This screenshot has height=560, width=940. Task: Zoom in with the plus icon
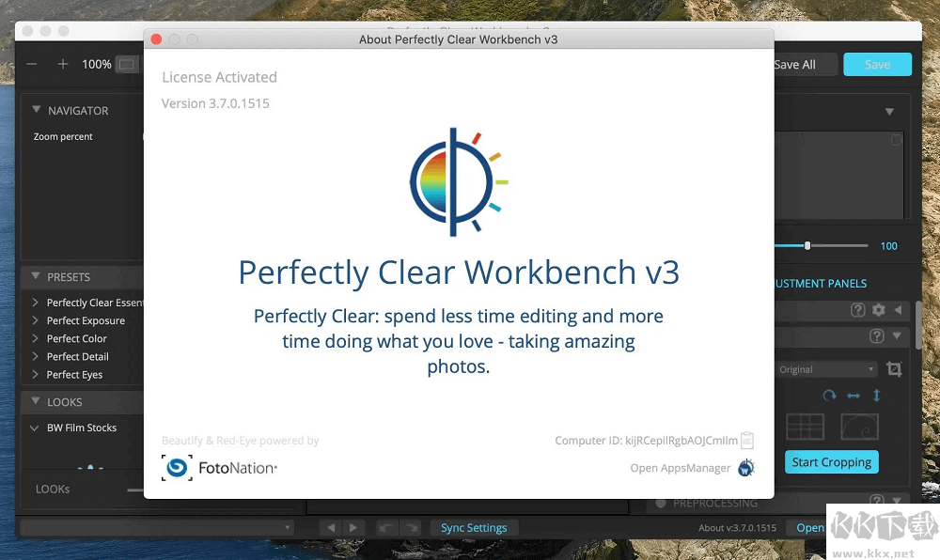pyautogui.click(x=63, y=64)
